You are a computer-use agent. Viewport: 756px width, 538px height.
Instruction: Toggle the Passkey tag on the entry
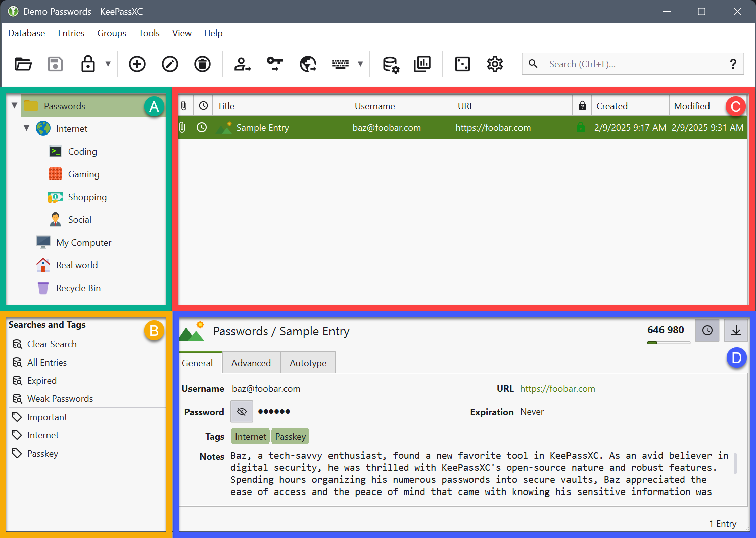pyautogui.click(x=290, y=436)
